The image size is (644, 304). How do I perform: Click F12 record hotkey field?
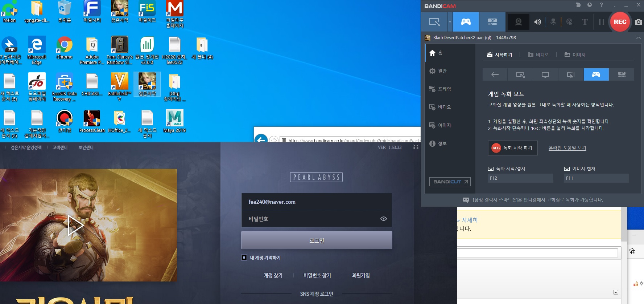(521, 178)
